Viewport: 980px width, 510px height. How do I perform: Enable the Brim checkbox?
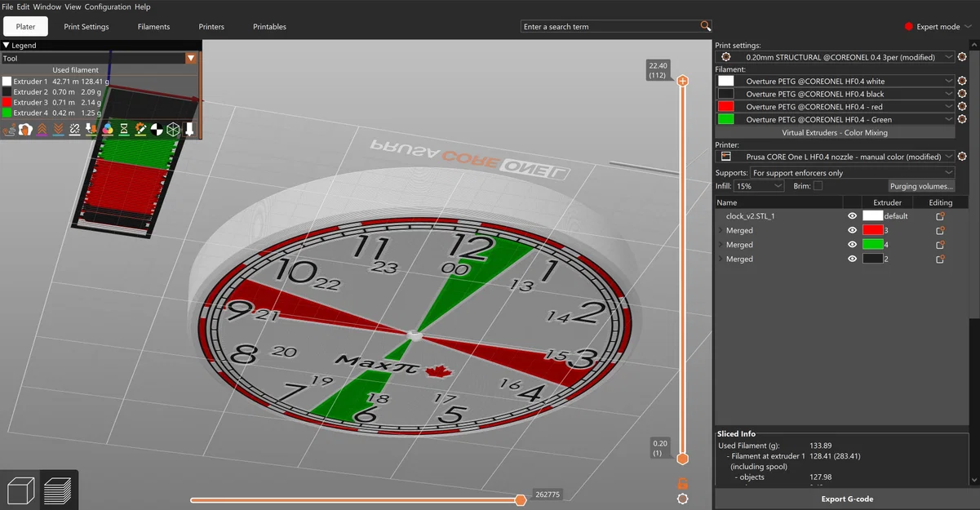click(818, 186)
